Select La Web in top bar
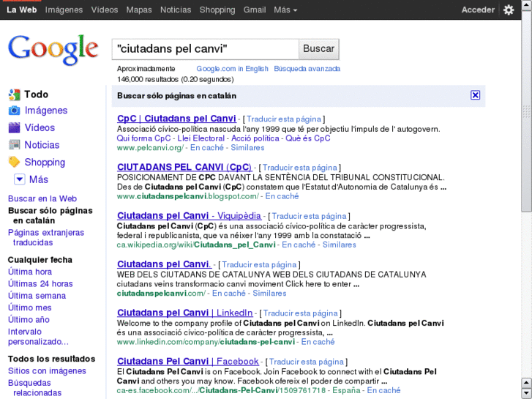 point(22,10)
